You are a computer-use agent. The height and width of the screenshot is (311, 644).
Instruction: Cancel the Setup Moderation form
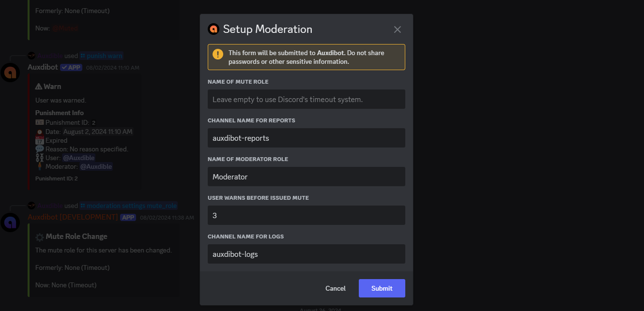tap(335, 288)
